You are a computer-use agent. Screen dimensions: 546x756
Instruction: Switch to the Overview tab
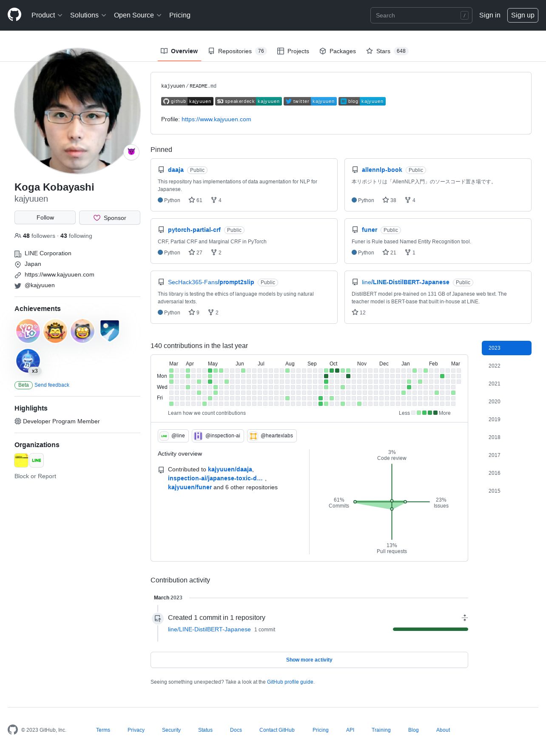[x=179, y=51]
